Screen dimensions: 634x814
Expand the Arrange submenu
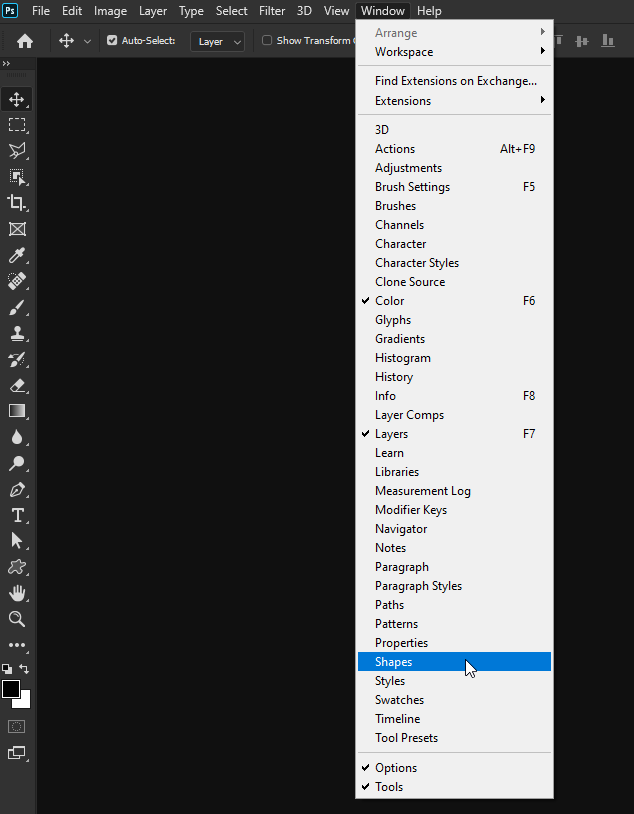(454, 33)
